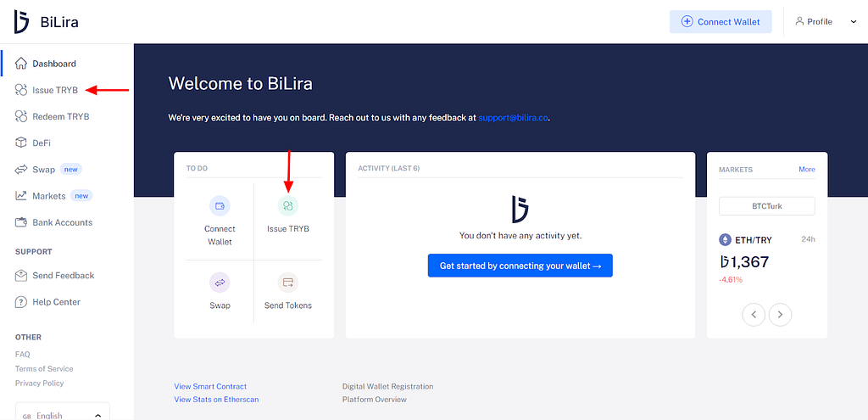
Task: Click Get started by connecting your wallet
Action: pyautogui.click(x=520, y=266)
